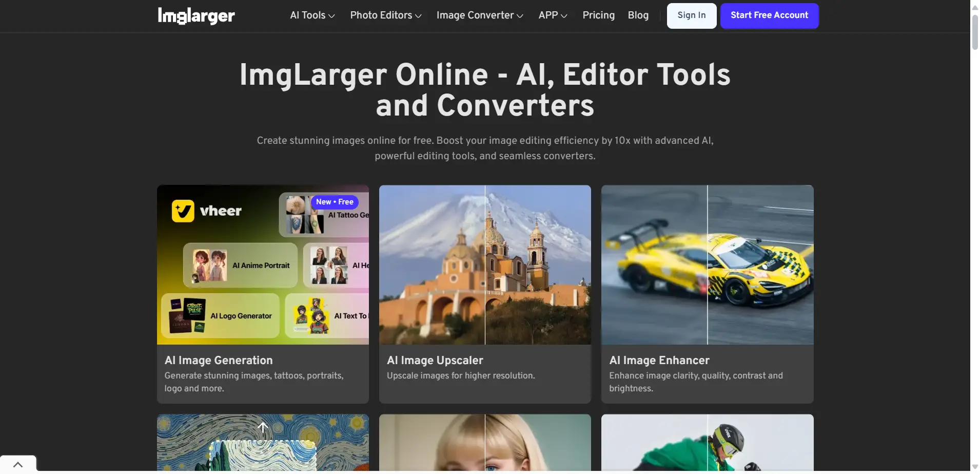Image resolution: width=980 pixels, height=474 pixels.
Task: Click the scrollbar down arrow
Action: (975, 467)
